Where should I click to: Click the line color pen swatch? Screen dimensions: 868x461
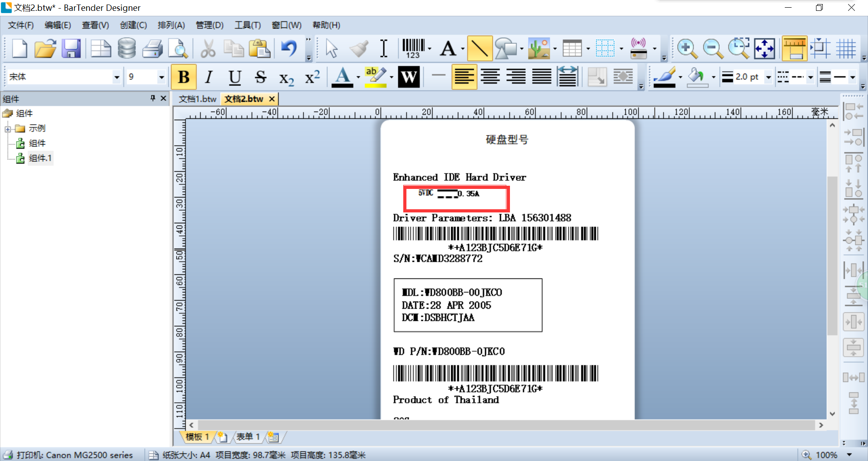pos(664,77)
